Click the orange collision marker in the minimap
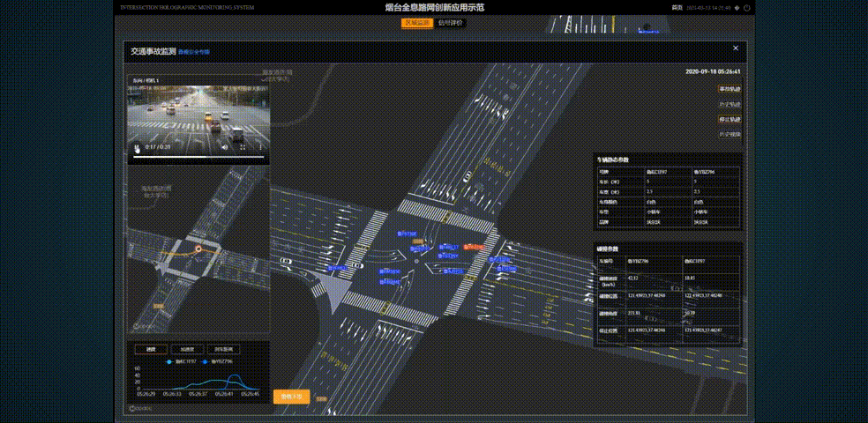This screenshot has height=423, width=868. point(198,249)
